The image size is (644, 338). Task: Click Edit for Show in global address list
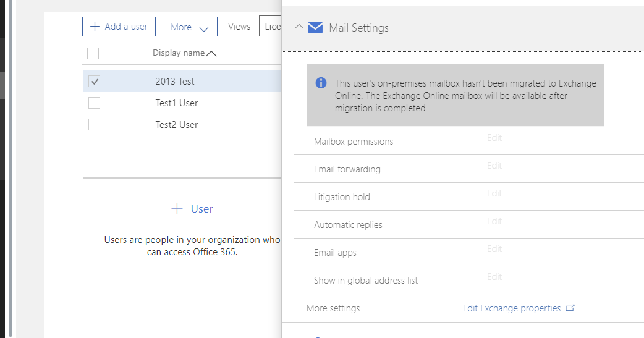[x=494, y=277]
